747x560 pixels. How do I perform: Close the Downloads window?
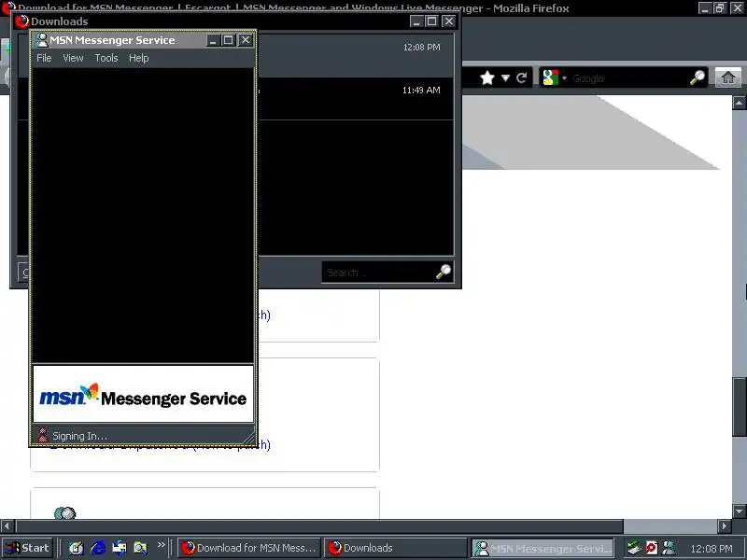point(449,21)
